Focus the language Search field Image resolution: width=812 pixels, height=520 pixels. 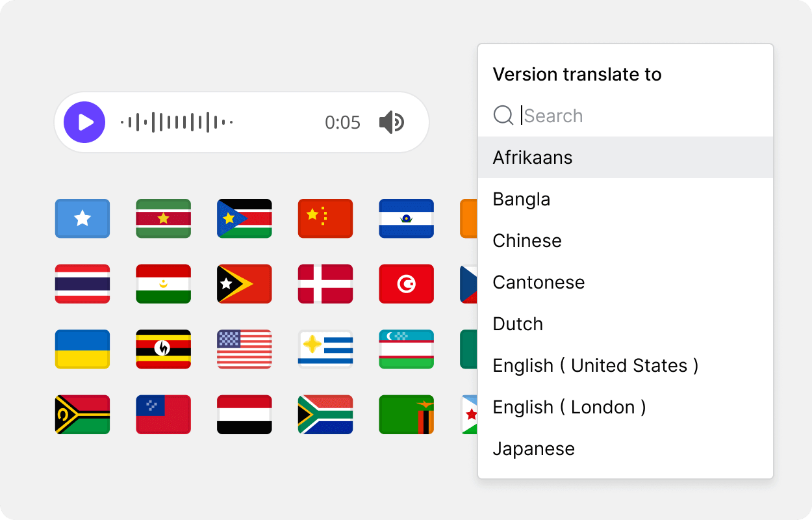click(626, 116)
